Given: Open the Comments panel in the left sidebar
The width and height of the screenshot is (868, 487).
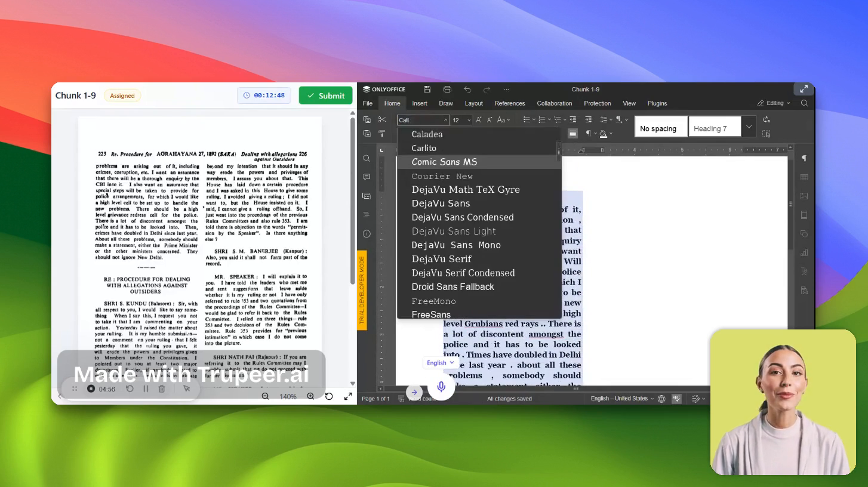Looking at the screenshot, I should pos(367,177).
